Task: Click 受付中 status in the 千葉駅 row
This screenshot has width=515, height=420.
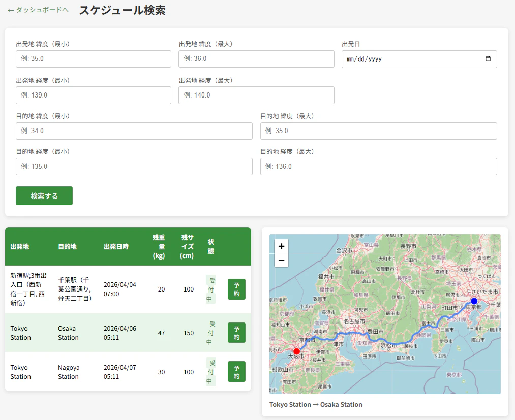Action: tap(210, 289)
